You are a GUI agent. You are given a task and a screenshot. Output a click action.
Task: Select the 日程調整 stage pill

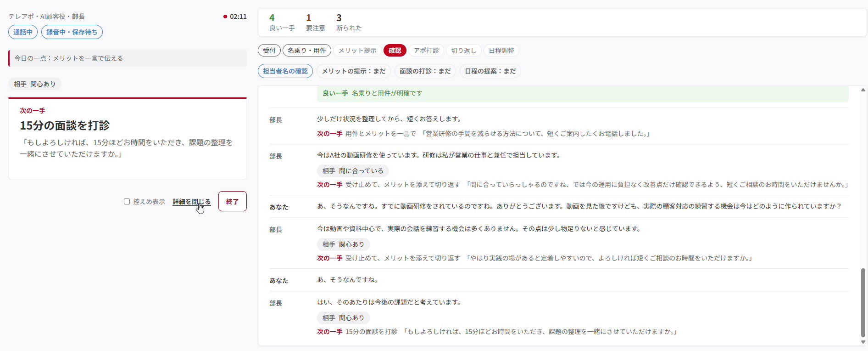pos(501,51)
